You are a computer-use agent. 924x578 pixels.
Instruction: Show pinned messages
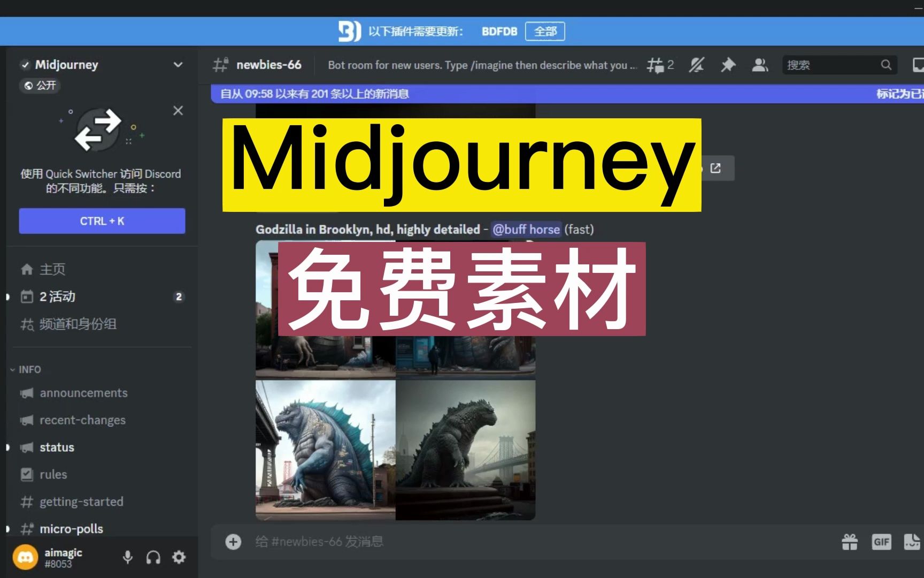728,65
